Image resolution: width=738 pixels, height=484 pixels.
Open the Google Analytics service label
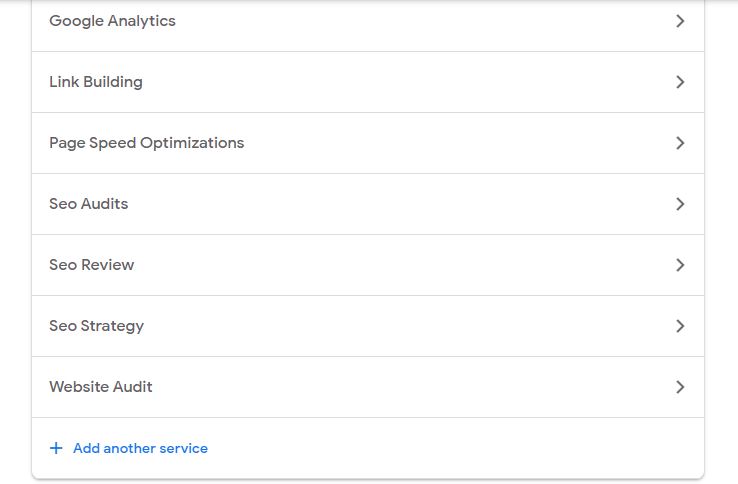(x=112, y=21)
